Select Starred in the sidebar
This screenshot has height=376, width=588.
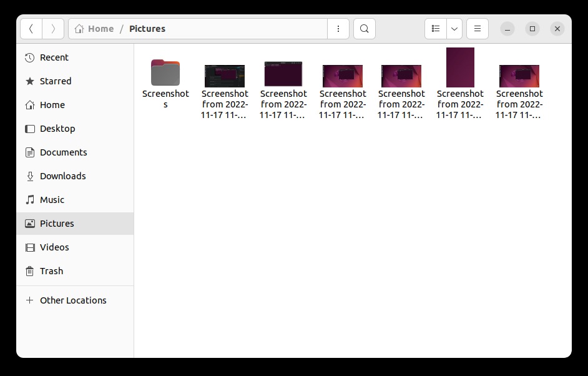click(56, 81)
